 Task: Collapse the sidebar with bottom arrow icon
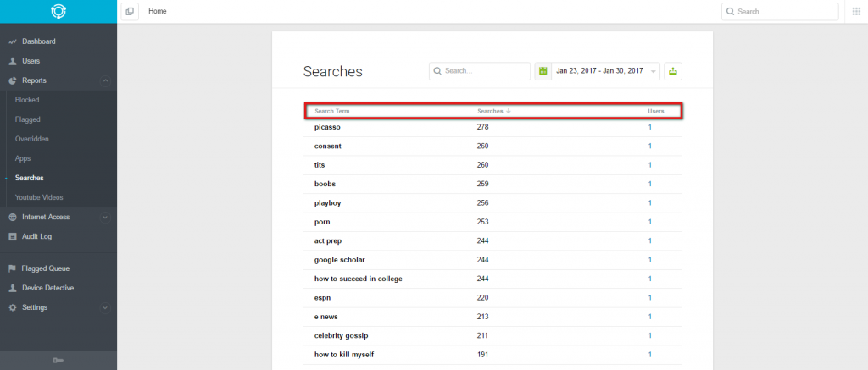point(58,361)
